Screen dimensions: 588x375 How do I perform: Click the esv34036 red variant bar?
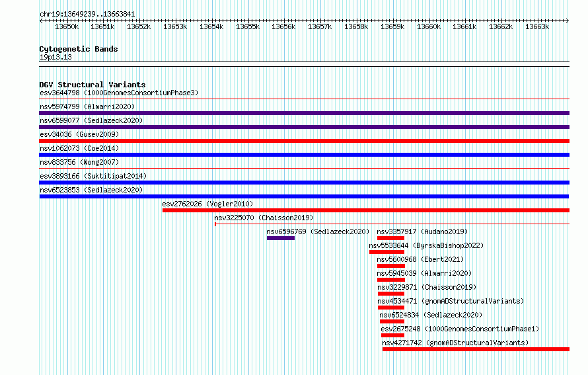[304, 141]
